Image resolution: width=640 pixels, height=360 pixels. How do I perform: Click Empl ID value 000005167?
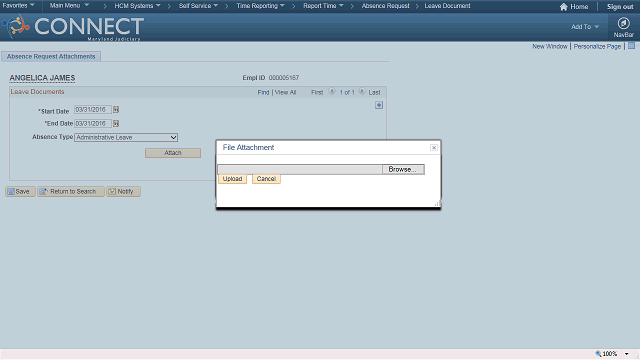[284, 78]
